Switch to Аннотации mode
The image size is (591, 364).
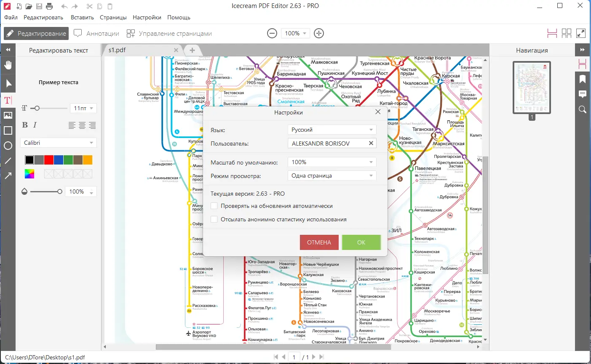tap(96, 33)
